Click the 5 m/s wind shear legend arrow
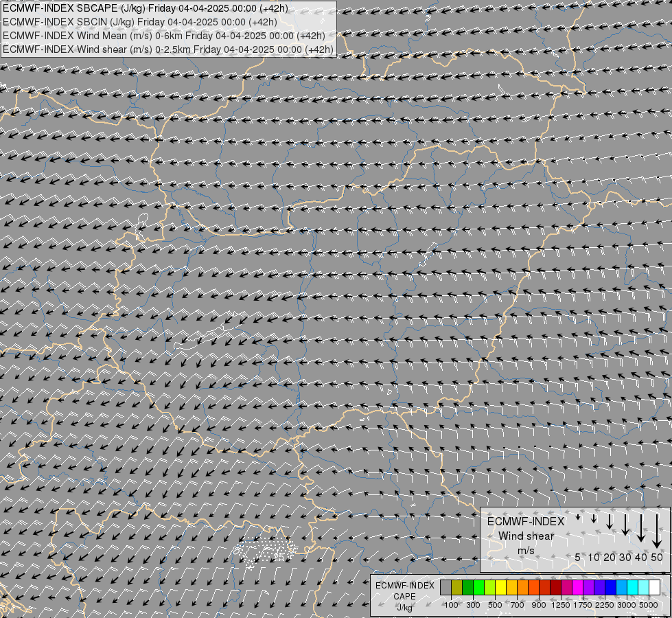 578,517
